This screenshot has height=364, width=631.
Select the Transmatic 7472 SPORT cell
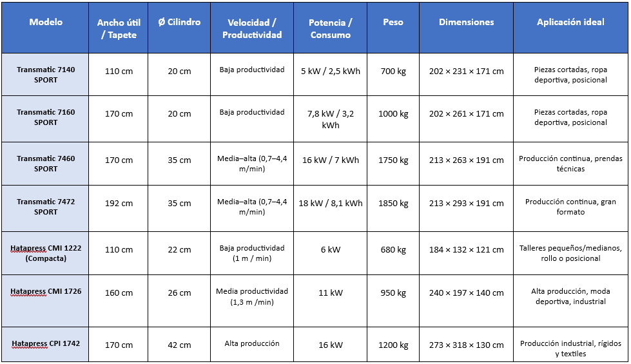46,207
